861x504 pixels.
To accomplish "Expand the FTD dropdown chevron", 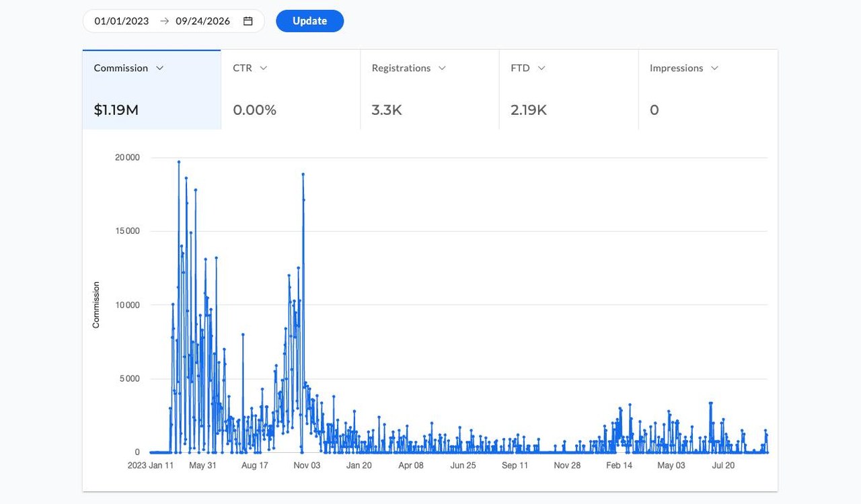I will (x=541, y=68).
